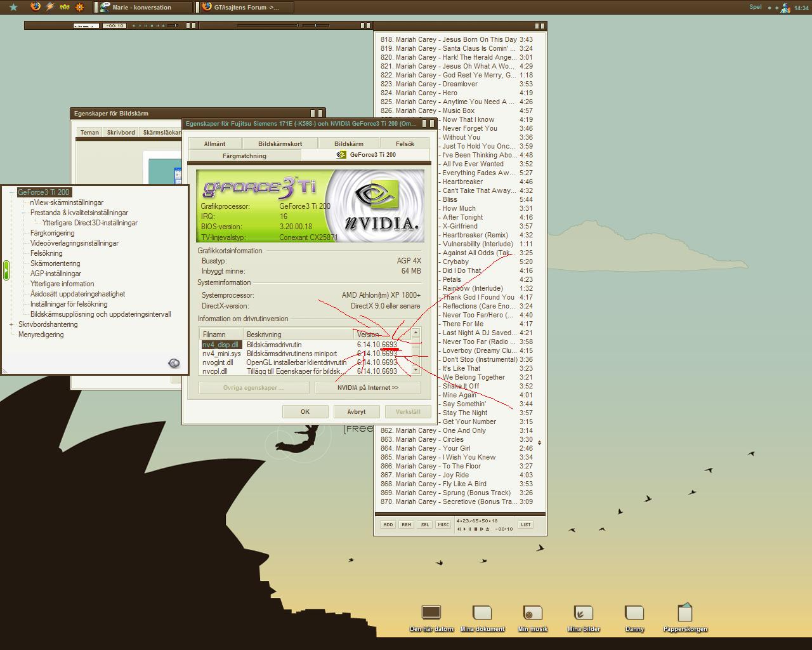Select the nv4_mini.sys driver row
The width and height of the screenshot is (812, 650).
306,354
